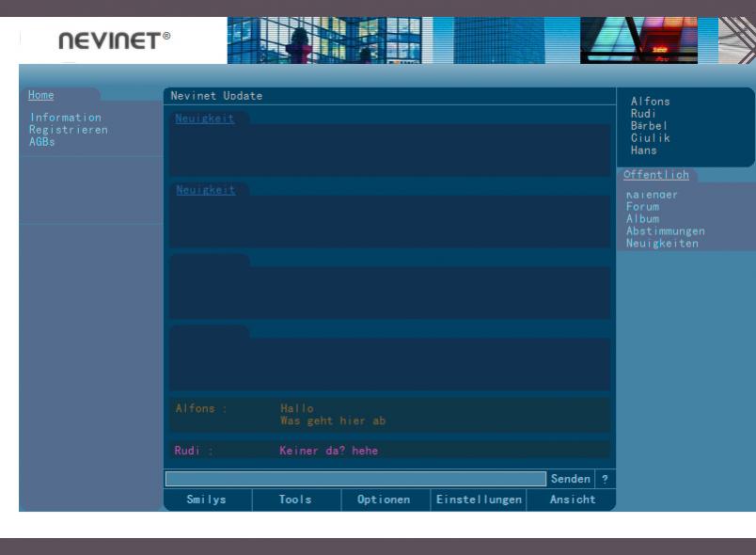The height and width of the screenshot is (555, 756).
Task: Open the Einstellungen menu
Action: [479, 500]
